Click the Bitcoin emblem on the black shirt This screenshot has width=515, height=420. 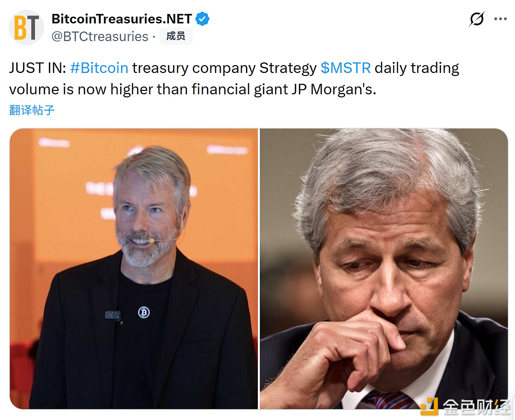(x=144, y=312)
